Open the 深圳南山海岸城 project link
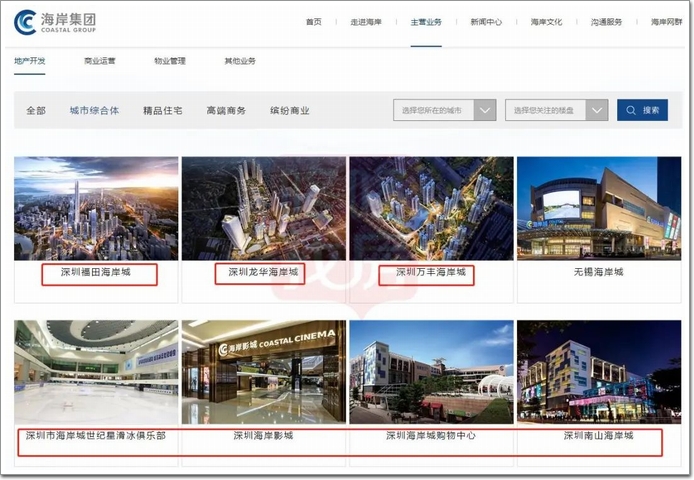 tap(598, 436)
